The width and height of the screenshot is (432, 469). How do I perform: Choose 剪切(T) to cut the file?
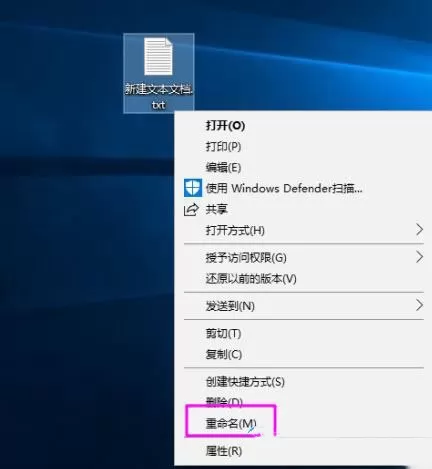pyautogui.click(x=223, y=333)
